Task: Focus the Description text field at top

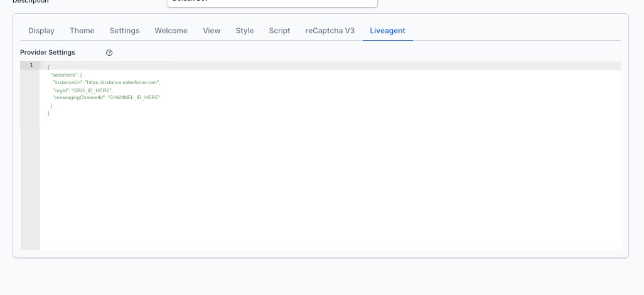Action: point(272,3)
